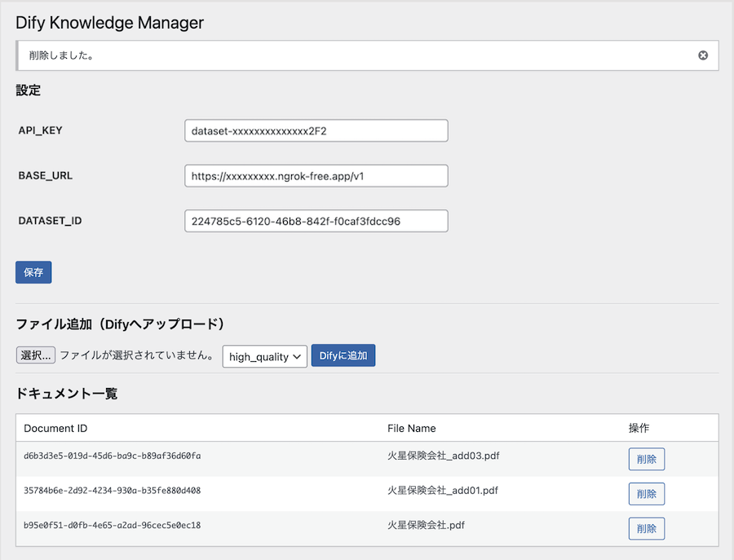Click file name 火星保険会社_add03.pdf
This screenshot has width=734, height=560.
444,456
